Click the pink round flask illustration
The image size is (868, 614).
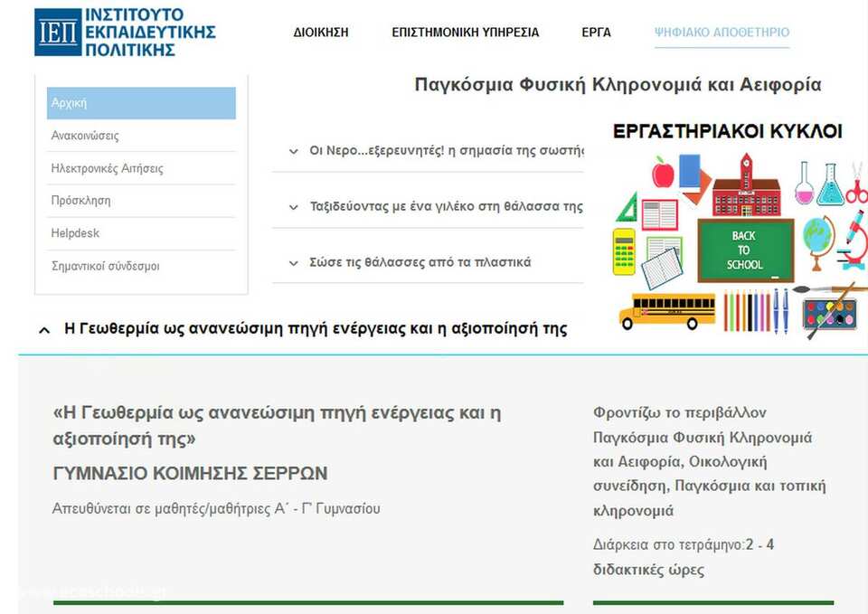[803, 184]
